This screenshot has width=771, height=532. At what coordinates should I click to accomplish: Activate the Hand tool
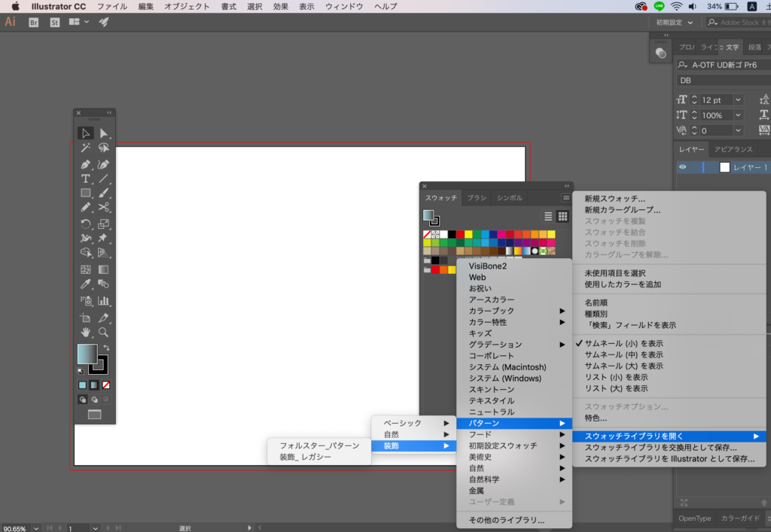[x=86, y=332]
